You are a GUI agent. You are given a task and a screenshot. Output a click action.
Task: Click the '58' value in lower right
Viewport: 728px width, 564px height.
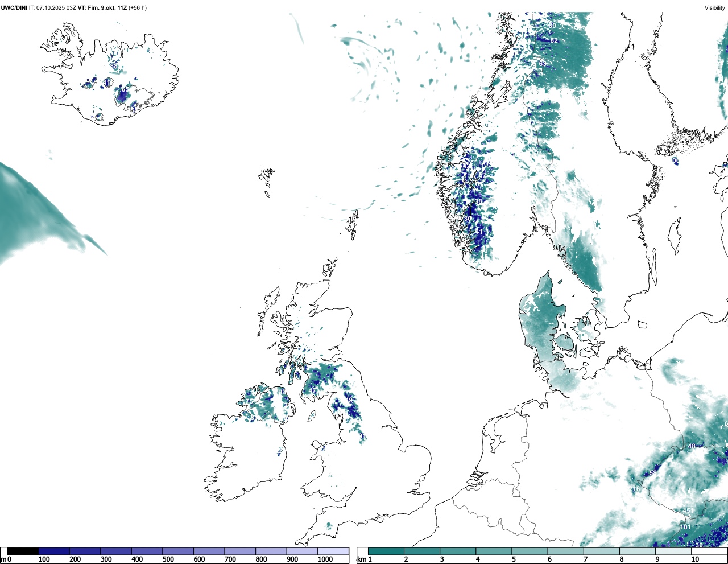[653, 473]
